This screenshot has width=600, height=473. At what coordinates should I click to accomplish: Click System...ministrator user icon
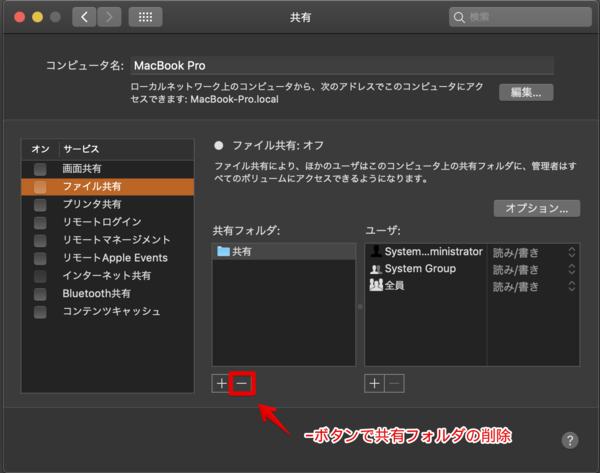tap(376, 251)
